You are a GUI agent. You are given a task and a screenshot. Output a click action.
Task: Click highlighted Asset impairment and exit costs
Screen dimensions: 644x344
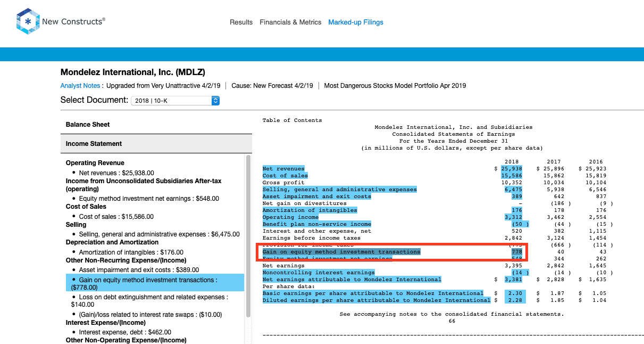click(x=316, y=196)
